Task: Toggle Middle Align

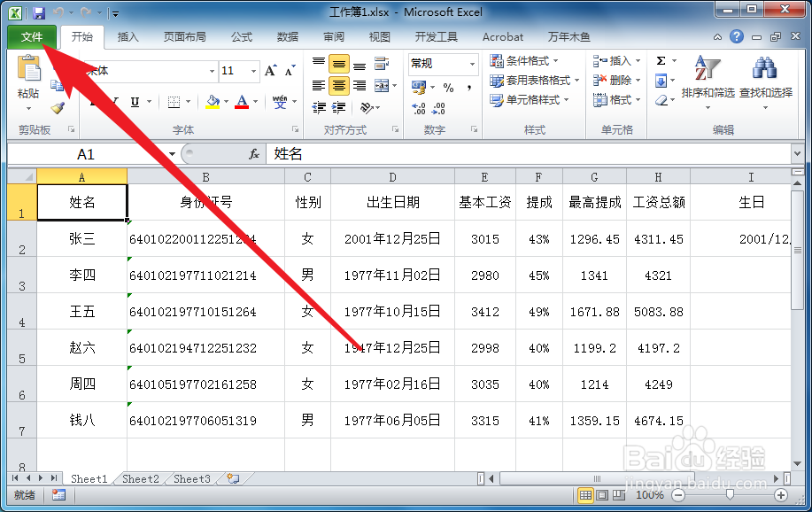Action: tap(338, 65)
